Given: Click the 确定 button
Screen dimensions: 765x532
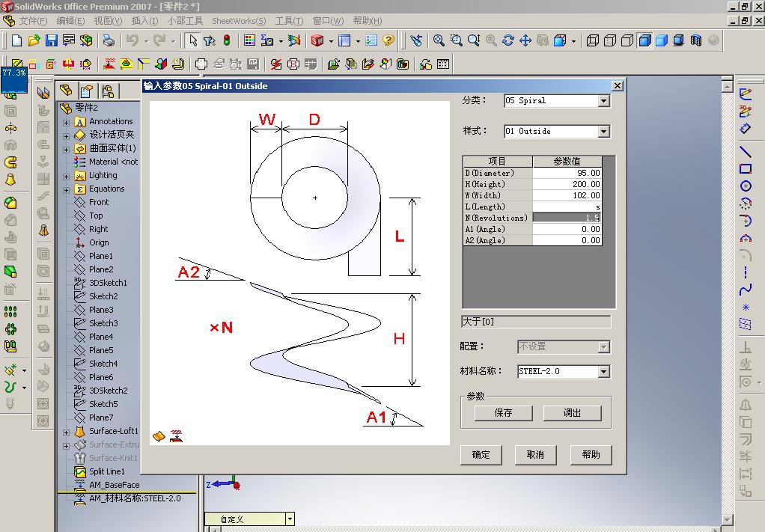Looking at the screenshot, I should coord(481,454).
